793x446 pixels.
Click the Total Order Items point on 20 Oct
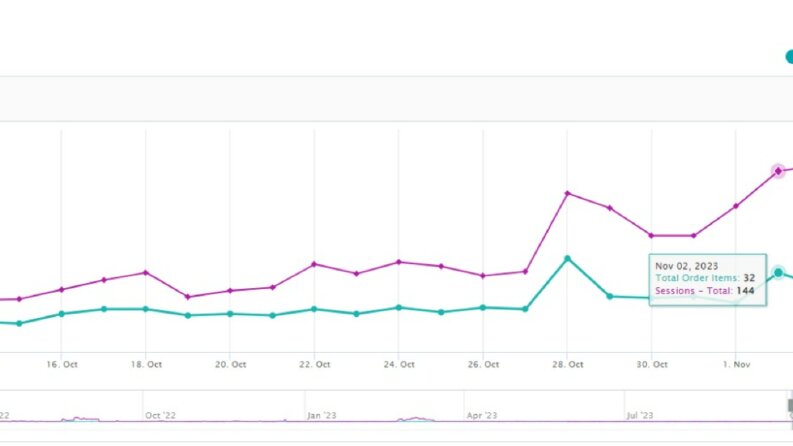click(x=230, y=314)
